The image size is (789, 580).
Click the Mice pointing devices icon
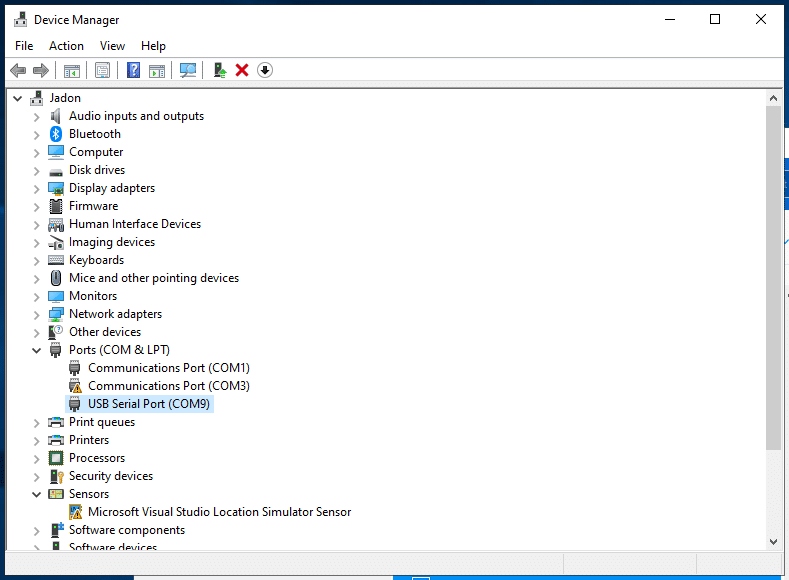pos(56,278)
